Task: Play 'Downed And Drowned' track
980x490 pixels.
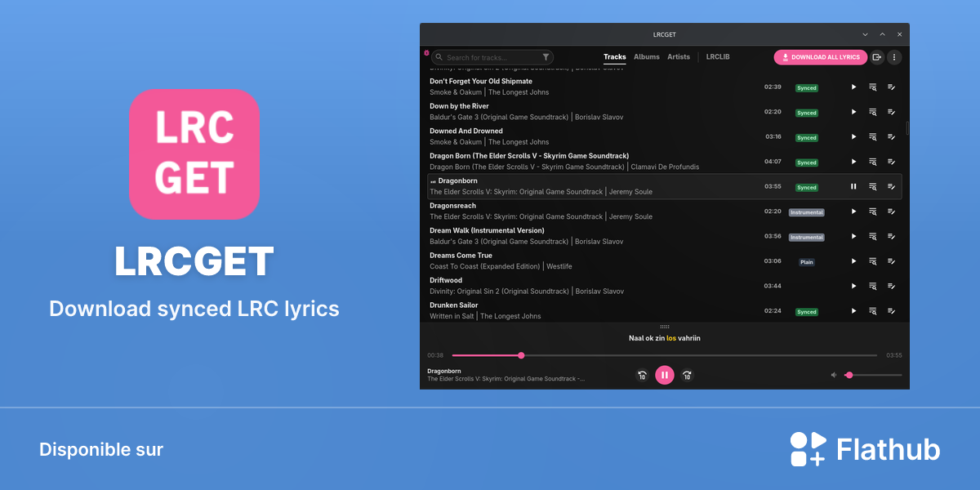Action: tap(853, 136)
